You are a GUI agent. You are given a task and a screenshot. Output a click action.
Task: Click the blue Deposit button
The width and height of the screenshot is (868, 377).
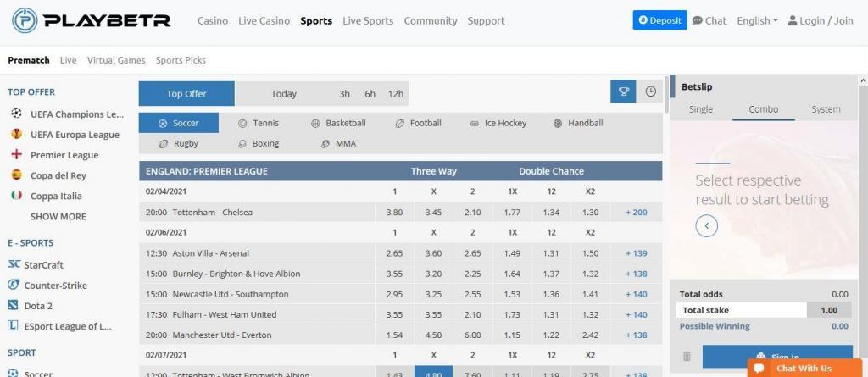pos(659,20)
